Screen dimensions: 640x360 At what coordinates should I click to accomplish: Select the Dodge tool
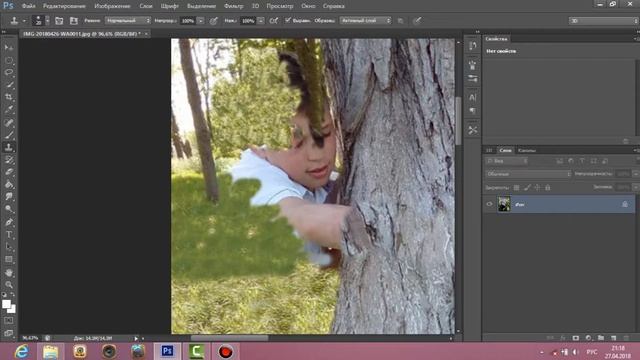pyautogui.click(x=9, y=209)
